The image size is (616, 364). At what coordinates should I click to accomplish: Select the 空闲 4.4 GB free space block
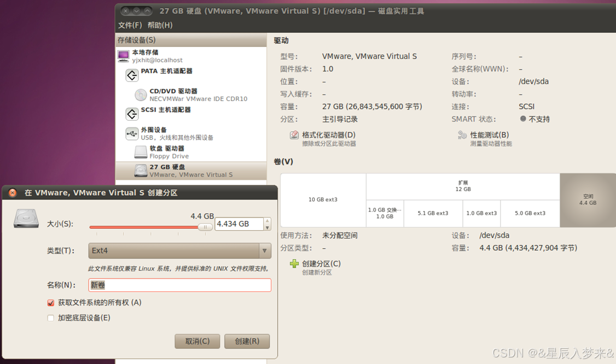pos(588,200)
